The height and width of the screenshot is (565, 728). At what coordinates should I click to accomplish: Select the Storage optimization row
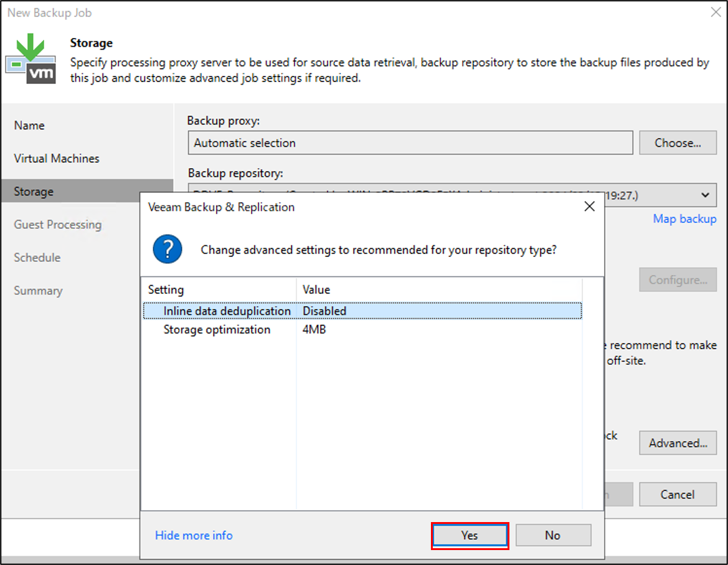tap(362, 329)
